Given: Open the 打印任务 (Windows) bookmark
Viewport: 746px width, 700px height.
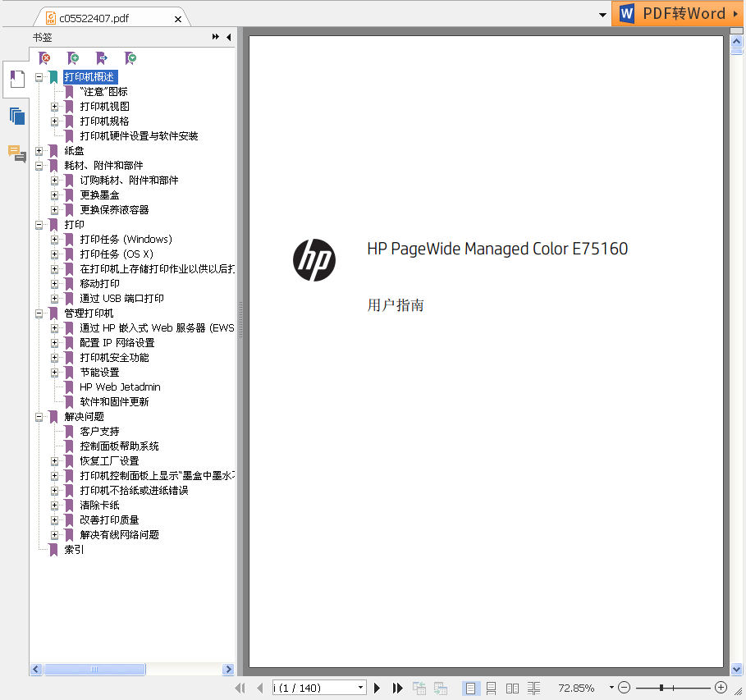Looking at the screenshot, I should click(x=126, y=240).
